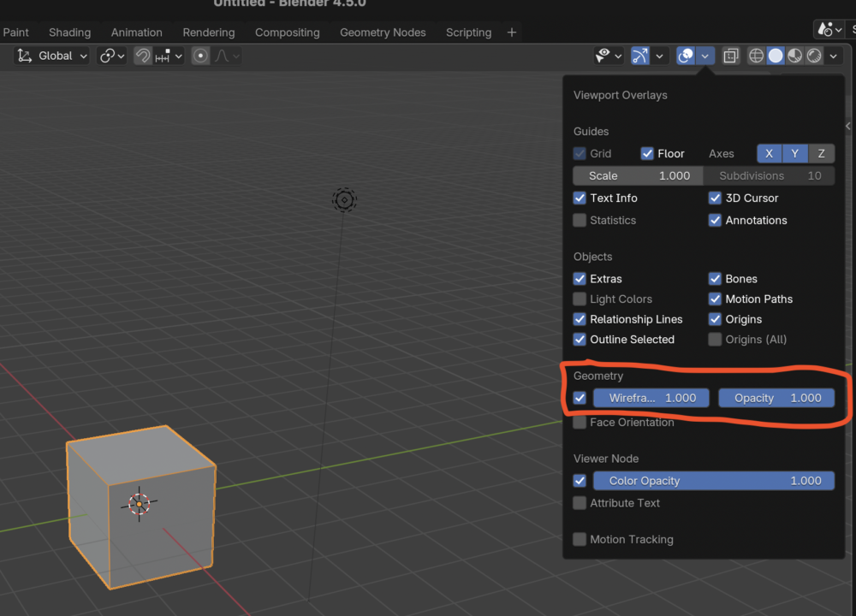
Task: Click the grid Scale value field
Action: point(639,175)
